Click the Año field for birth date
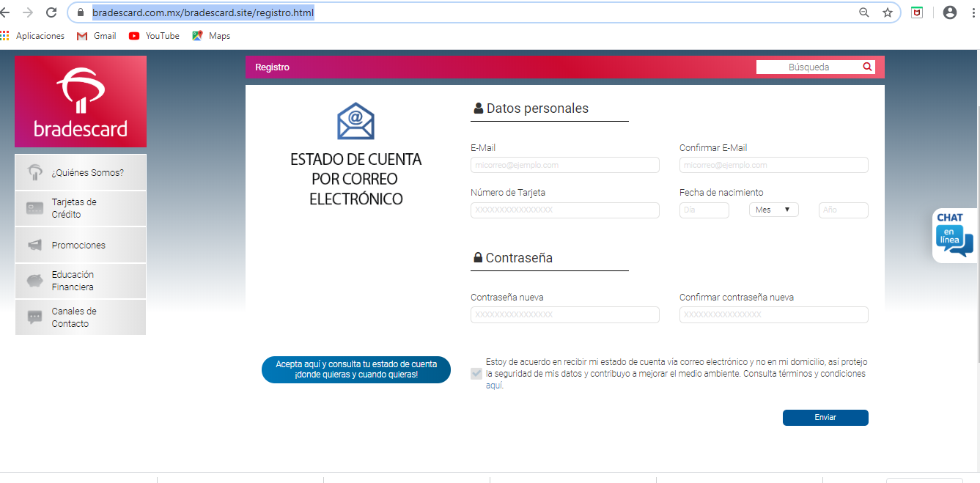The image size is (980, 483). tap(843, 210)
